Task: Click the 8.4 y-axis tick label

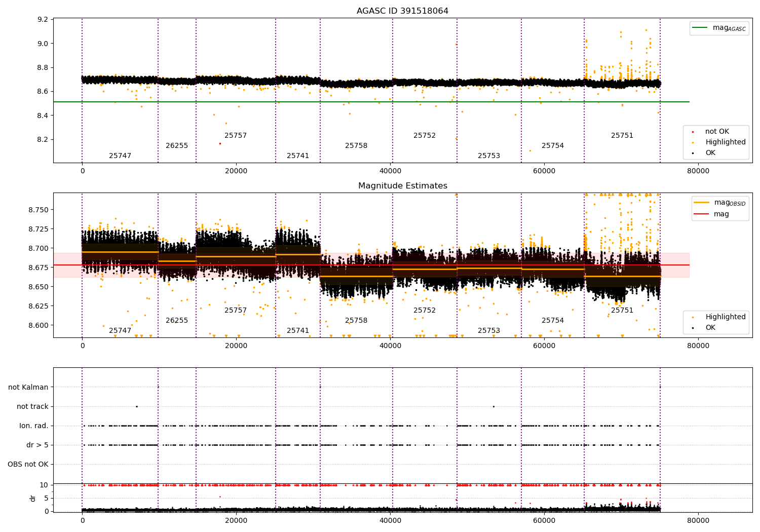Action: pos(43,116)
